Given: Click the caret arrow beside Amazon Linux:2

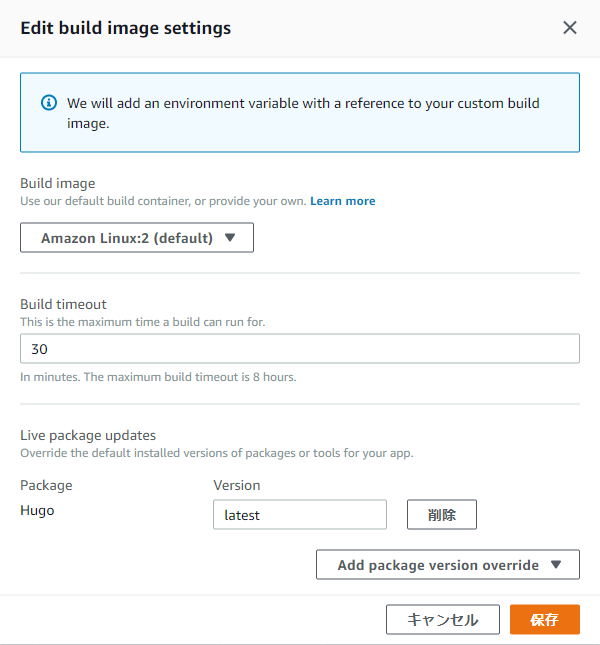Looking at the screenshot, I should point(230,237).
